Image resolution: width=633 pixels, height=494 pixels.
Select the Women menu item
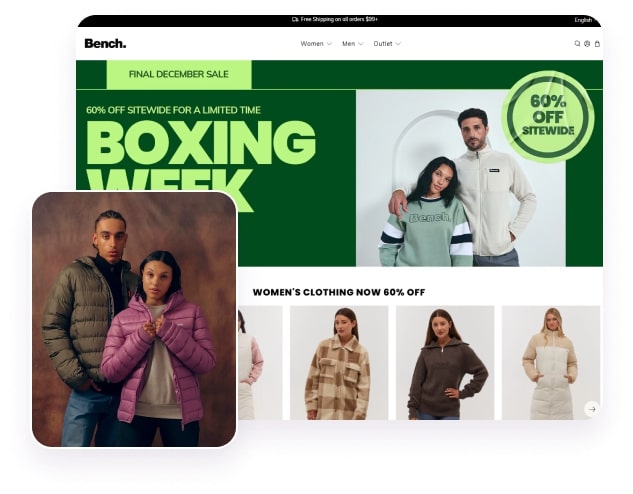point(312,44)
